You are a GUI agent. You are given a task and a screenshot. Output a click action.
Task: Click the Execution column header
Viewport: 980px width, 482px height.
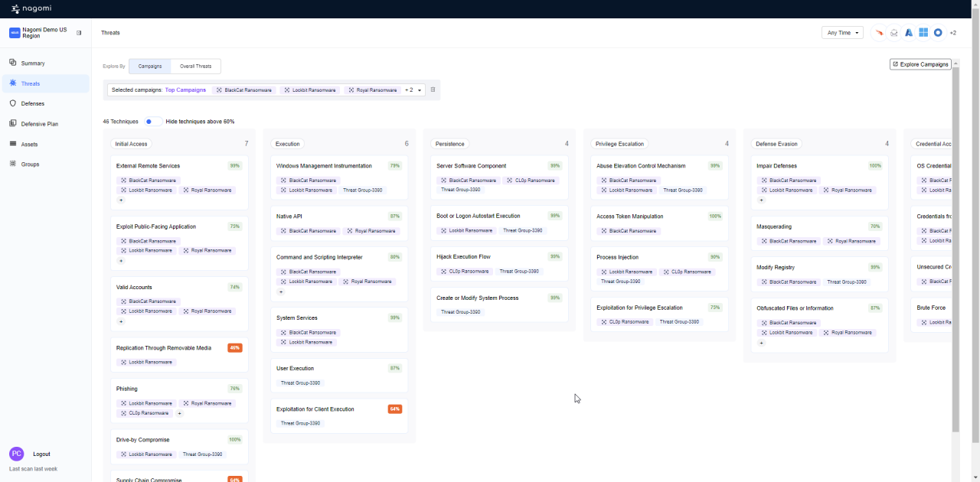coord(288,144)
